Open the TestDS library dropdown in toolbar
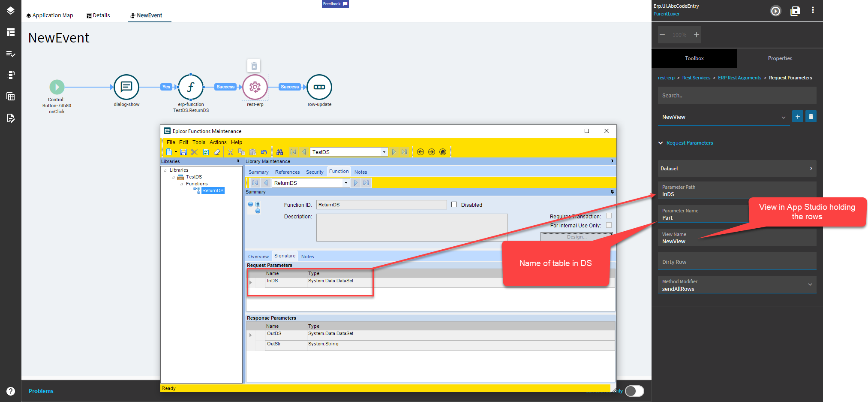The image size is (868, 402). (x=384, y=152)
